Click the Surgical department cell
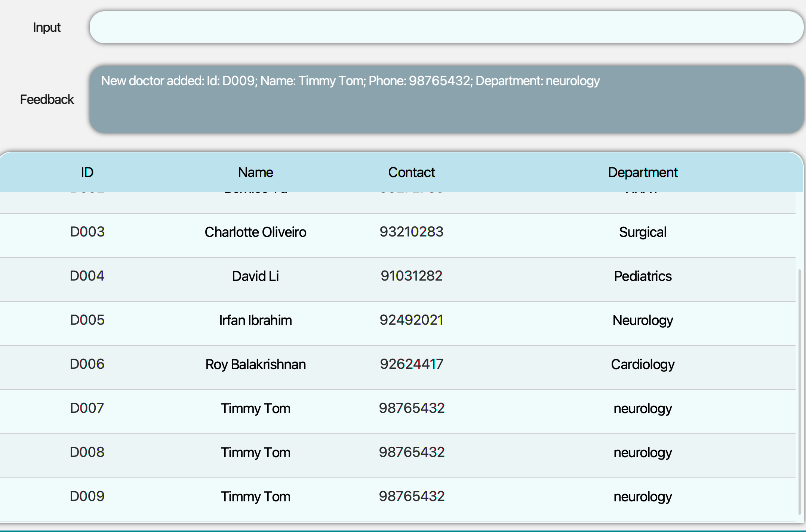Screen dimensions: 806x532 [x=642, y=232]
